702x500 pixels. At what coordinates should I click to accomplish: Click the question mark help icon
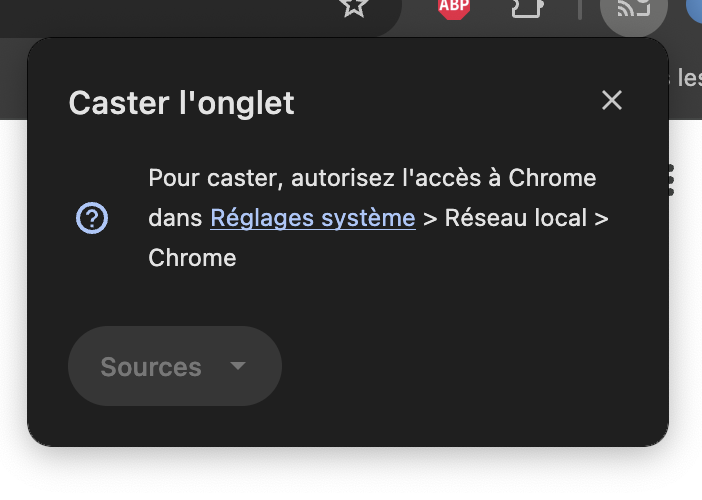[x=92, y=218]
